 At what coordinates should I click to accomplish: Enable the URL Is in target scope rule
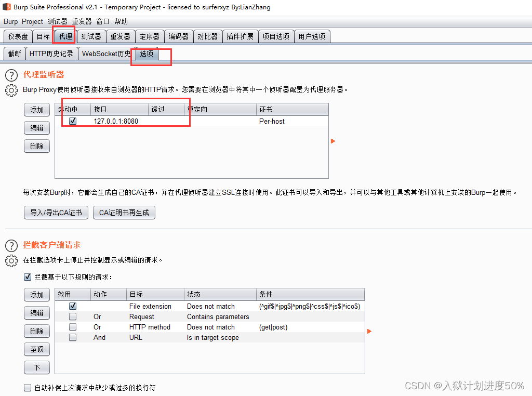click(x=73, y=338)
